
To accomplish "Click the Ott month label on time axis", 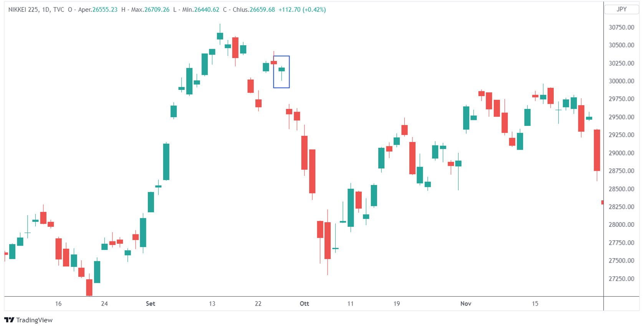I will coord(304,304).
